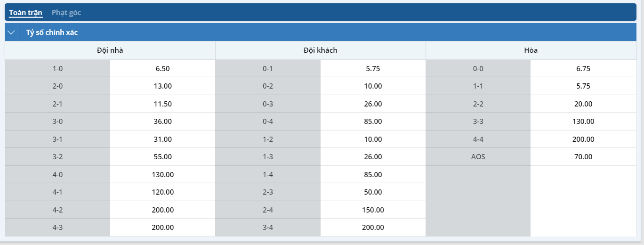Choose 2-0 score at 13.00

[162, 86]
